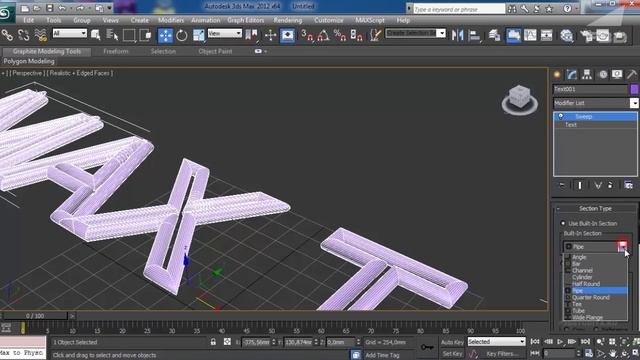The height and width of the screenshot is (360, 640).
Task: Click the Select and Link chain icon
Action: tap(7, 36)
